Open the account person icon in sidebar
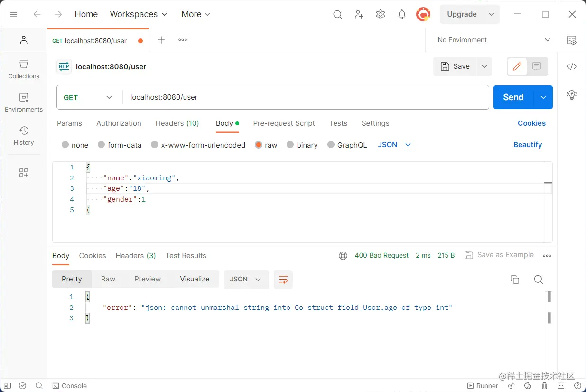 pyautogui.click(x=24, y=40)
